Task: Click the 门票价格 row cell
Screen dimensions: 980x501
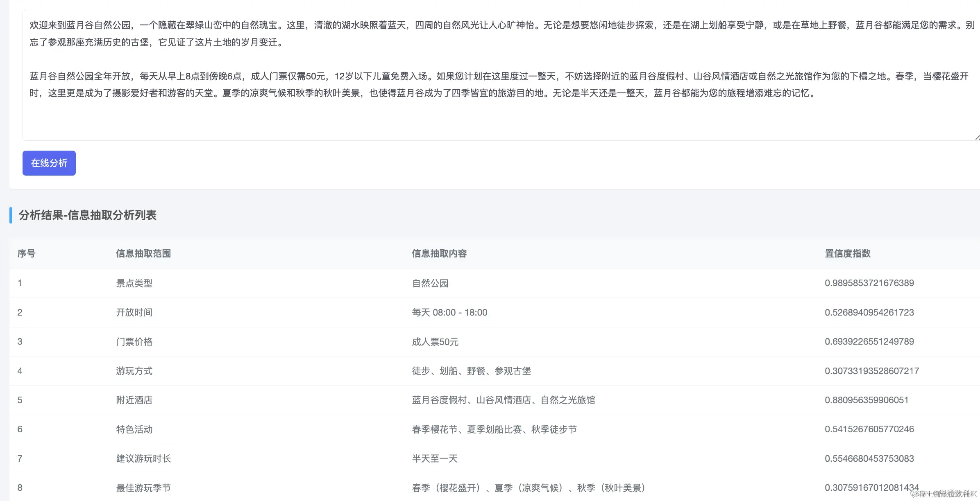Action: click(x=134, y=341)
